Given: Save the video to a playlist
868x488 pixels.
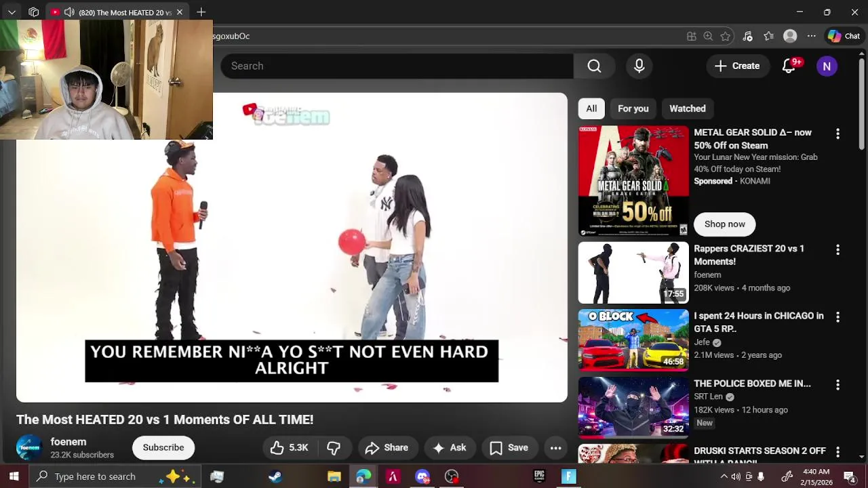Looking at the screenshot, I should [x=509, y=447].
